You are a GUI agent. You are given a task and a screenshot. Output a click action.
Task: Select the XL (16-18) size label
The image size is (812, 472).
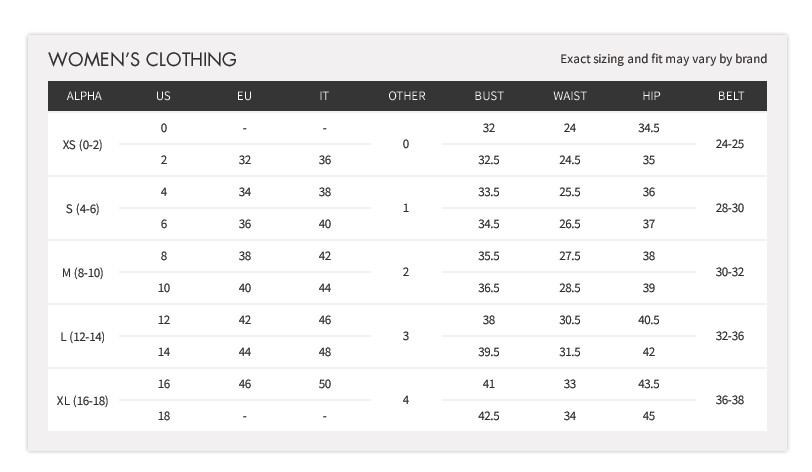click(x=83, y=400)
